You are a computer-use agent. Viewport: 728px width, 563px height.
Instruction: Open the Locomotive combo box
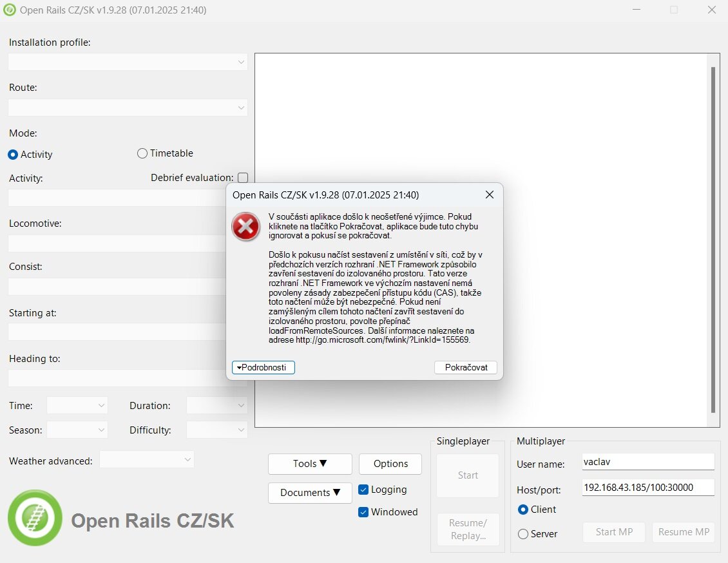117,243
